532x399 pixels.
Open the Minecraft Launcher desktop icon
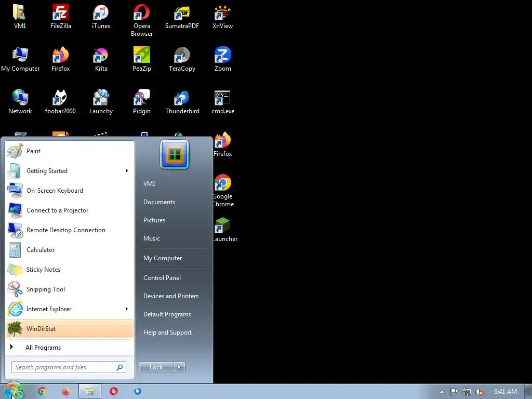click(x=224, y=230)
